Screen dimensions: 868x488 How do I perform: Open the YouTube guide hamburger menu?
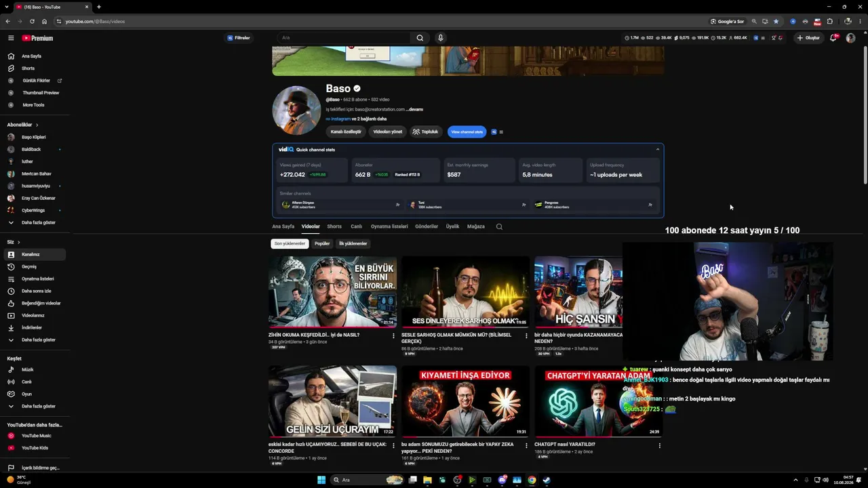11,38
